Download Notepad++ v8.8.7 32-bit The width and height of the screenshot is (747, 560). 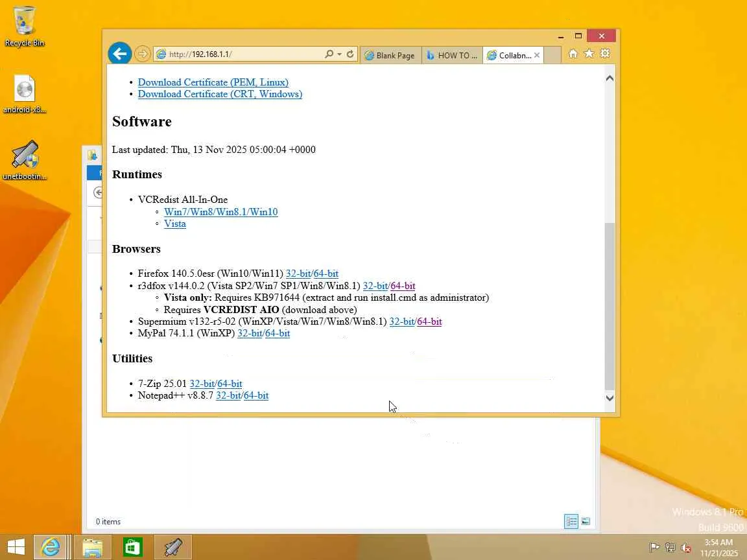click(228, 395)
